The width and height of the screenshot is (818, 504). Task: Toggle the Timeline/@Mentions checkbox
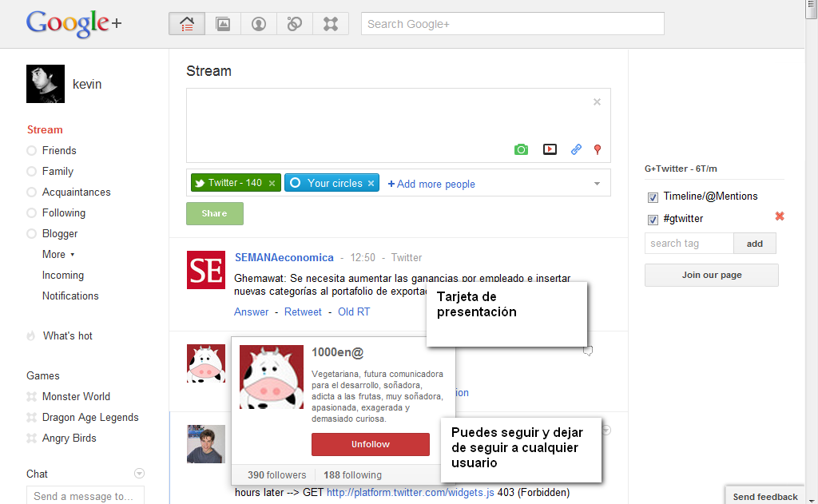pos(653,197)
